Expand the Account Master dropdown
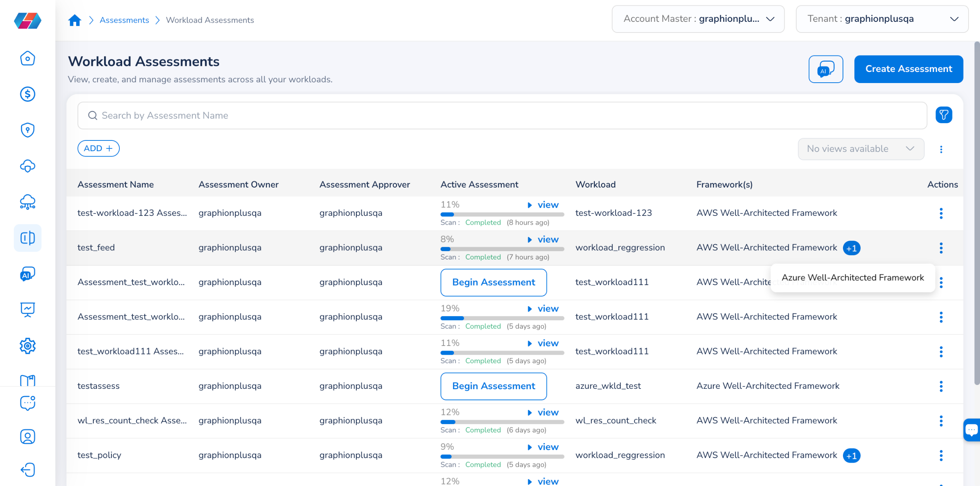This screenshot has height=486, width=980. tap(698, 19)
